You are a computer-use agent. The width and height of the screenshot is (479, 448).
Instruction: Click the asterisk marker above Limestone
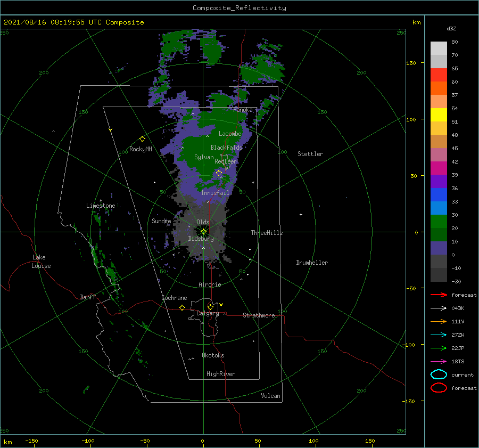pos(101,201)
